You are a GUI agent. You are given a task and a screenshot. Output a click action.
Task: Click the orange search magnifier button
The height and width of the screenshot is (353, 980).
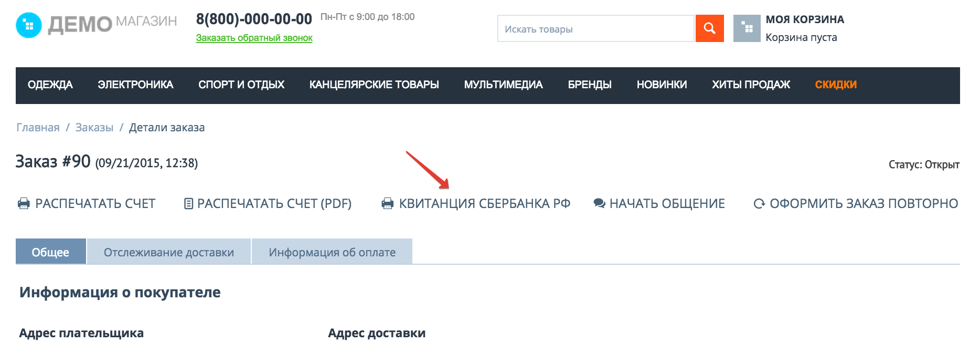709,28
